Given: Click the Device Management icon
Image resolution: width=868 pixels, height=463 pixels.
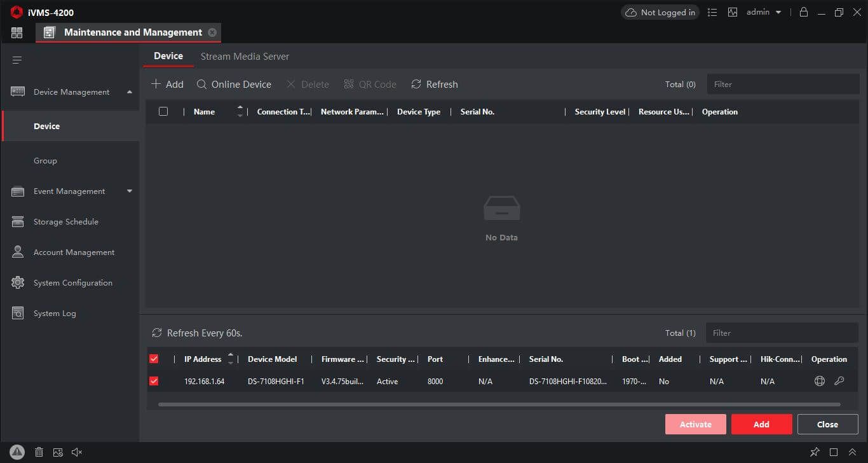Looking at the screenshot, I should pos(18,92).
